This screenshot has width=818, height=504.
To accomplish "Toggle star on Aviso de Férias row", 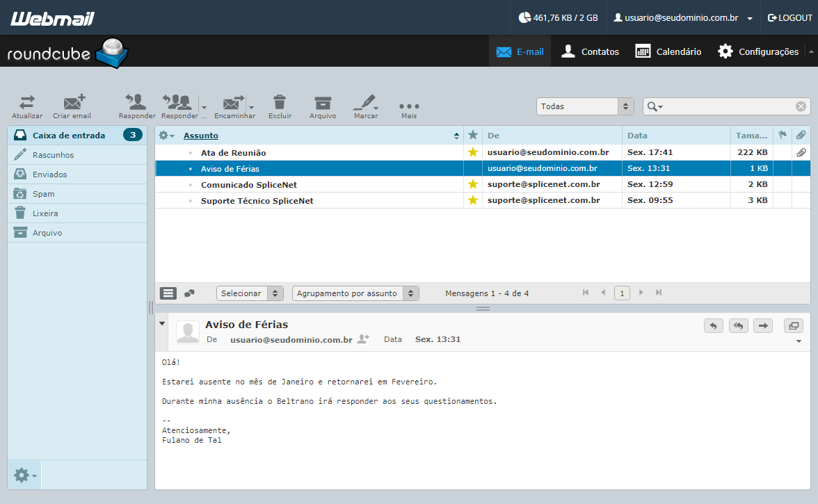I will (x=473, y=168).
